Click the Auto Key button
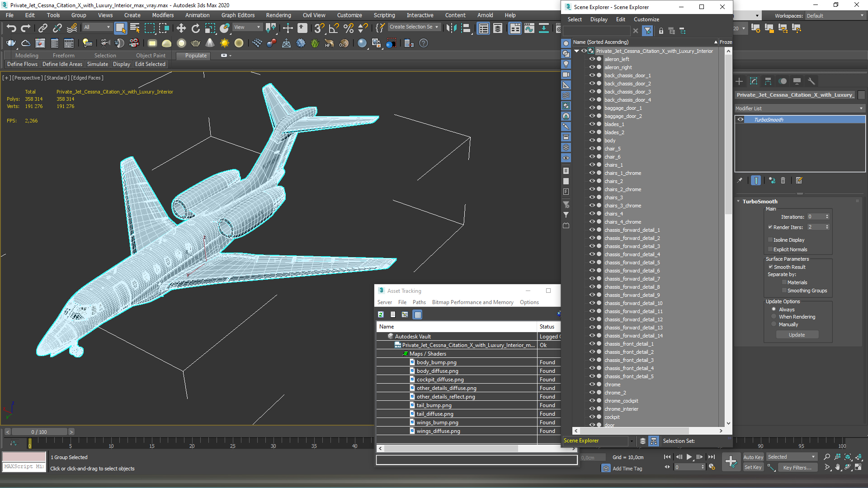 753,457
